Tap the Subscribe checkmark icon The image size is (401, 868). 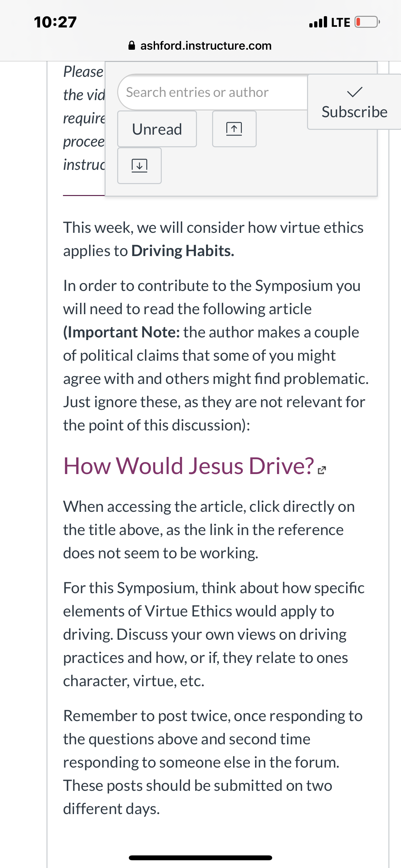355,92
